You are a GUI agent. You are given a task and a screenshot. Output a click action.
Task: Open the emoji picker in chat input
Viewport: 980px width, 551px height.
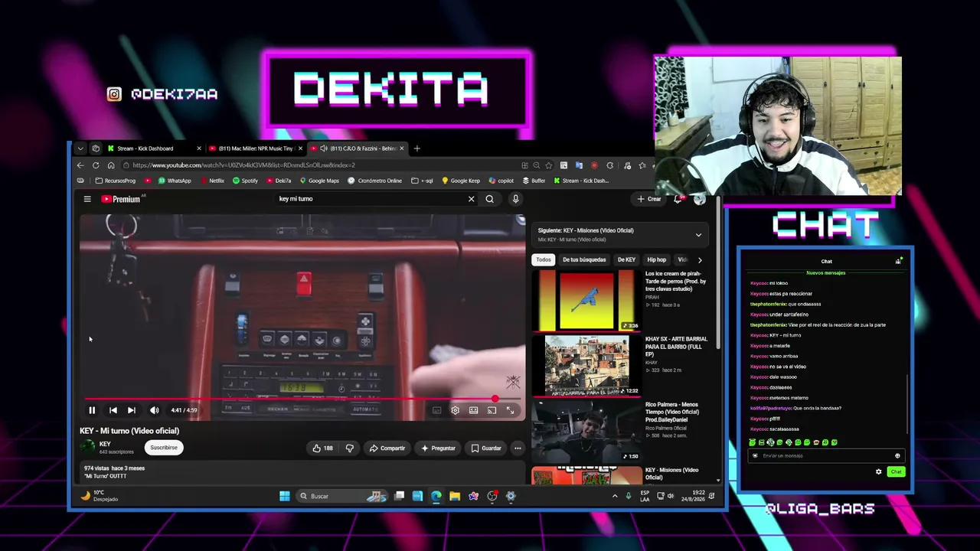point(897,455)
